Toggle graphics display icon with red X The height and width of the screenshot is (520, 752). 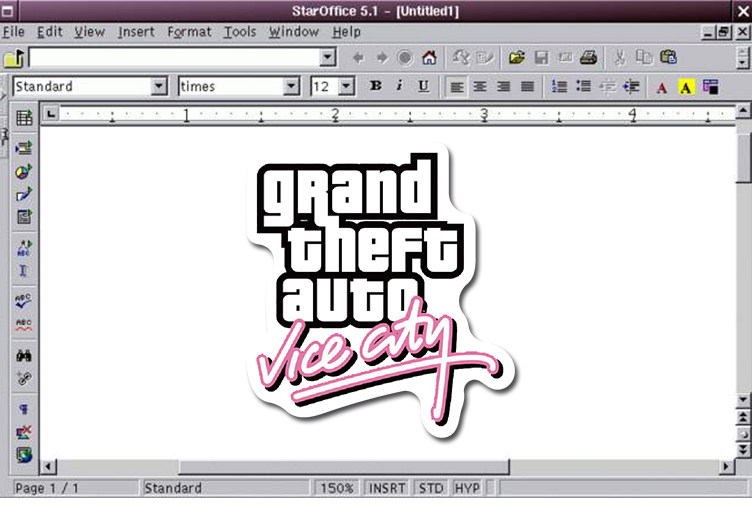tap(24, 432)
